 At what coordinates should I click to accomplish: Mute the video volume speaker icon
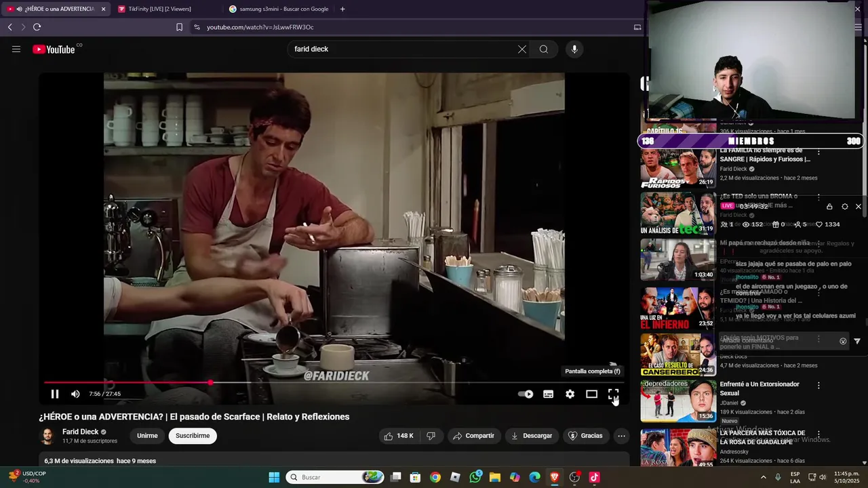coord(75,394)
